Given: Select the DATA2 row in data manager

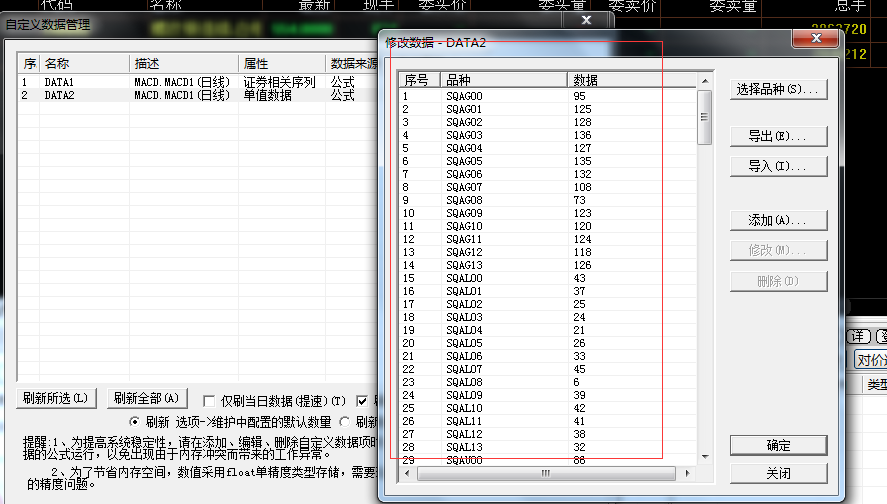Looking at the screenshot, I should pyautogui.click(x=198, y=96).
